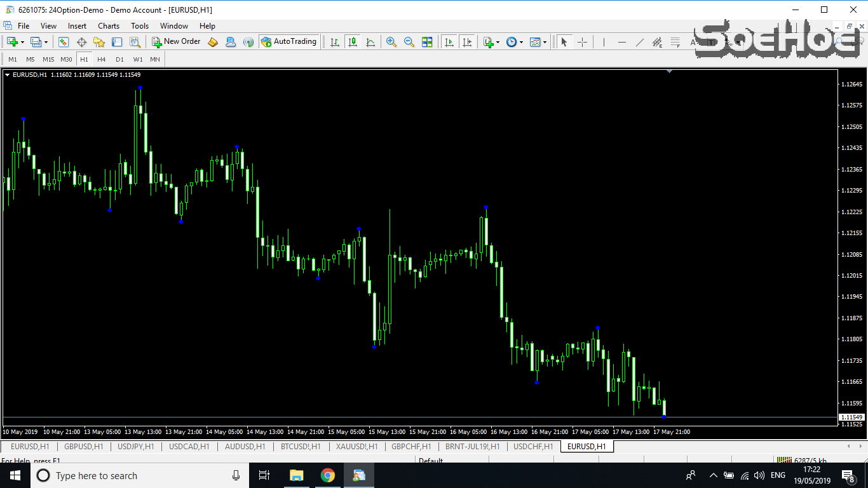Select the Trendline drawing tool

click(640, 41)
